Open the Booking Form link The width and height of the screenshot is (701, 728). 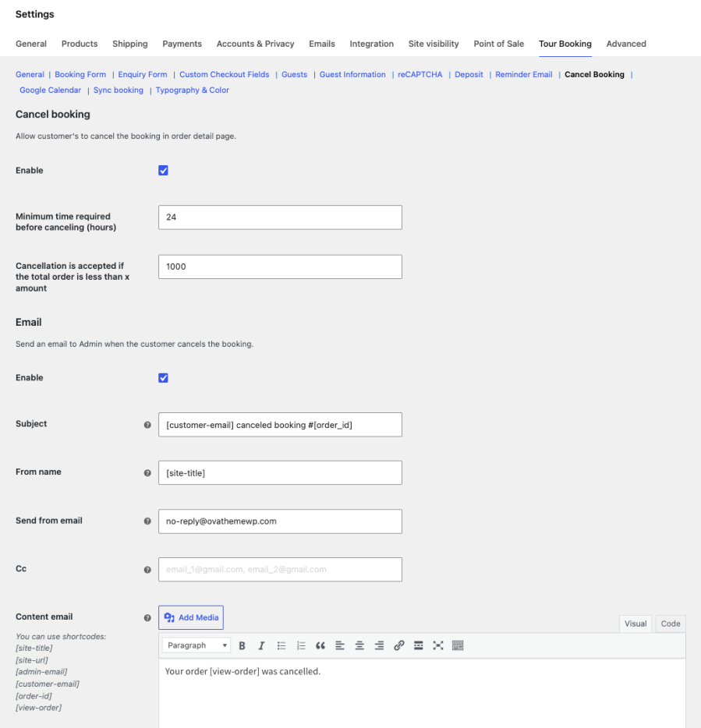point(80,74)
